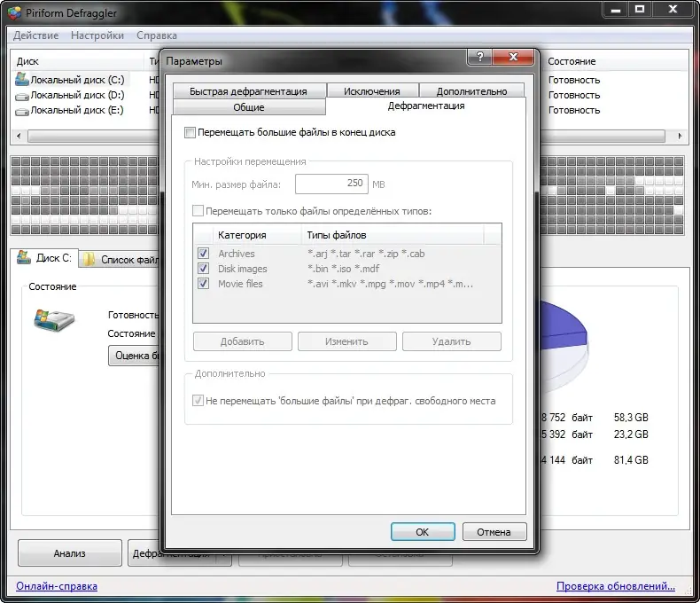Open the Действие menu

tap(35, 35)
